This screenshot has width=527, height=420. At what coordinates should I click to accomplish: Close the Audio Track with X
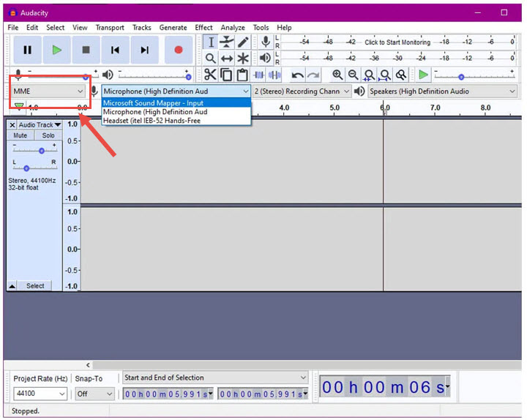click(12, 125)
